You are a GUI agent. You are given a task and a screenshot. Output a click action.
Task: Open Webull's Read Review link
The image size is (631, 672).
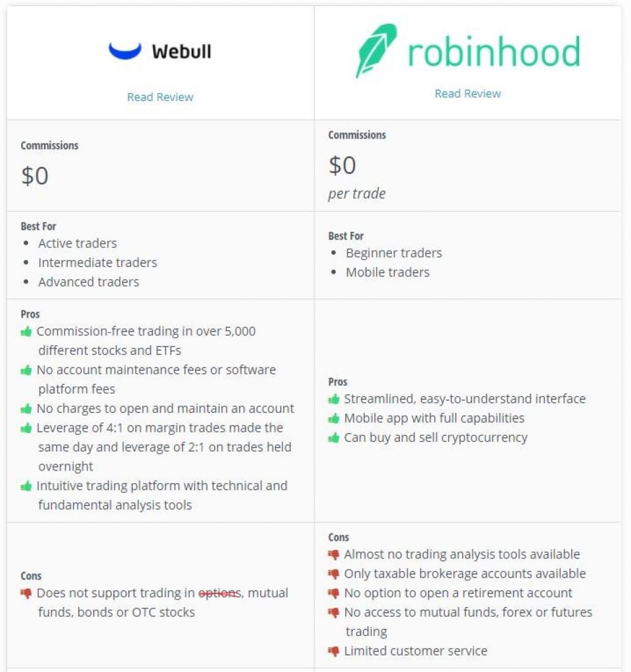coord(160,97)
